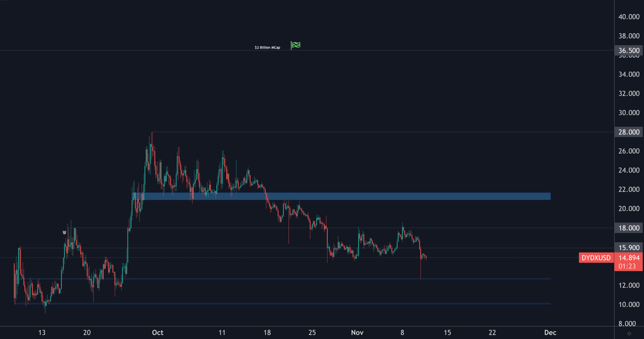The image size is (644, 339).
Task: Click the Oct label on time axis
Action: point(157,333)
